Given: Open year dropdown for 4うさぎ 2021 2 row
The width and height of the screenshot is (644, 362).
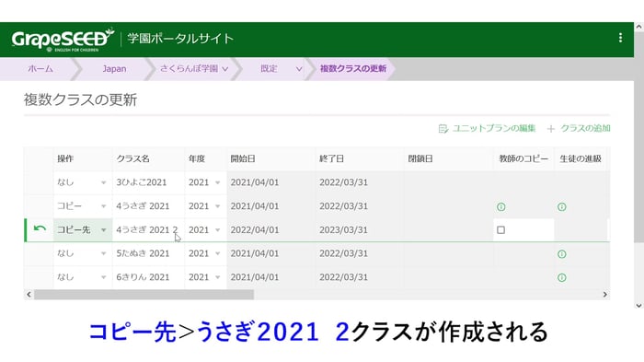Looking at the screenshot, I should coord(218,230).
